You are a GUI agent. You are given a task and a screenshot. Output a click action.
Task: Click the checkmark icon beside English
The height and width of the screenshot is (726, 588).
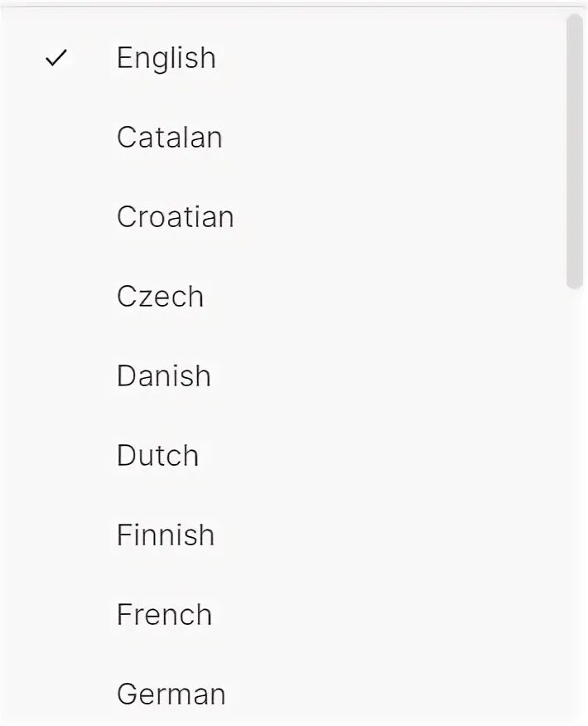pos(55,58)
